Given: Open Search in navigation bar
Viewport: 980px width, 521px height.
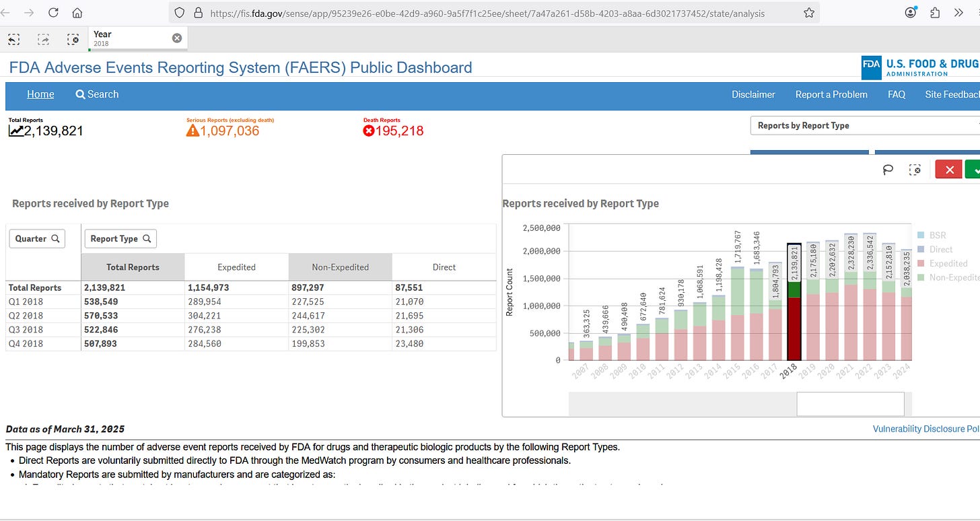Looking at the screenshot, I should [97, 94].
